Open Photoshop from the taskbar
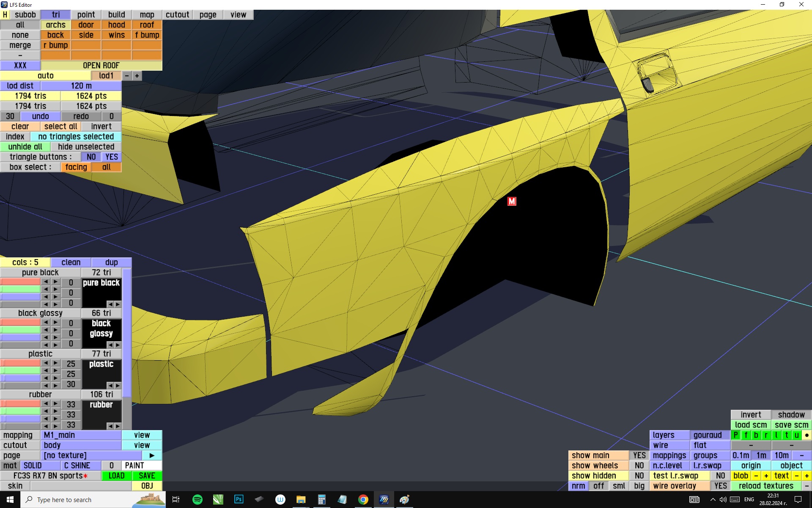 [239, 500]
